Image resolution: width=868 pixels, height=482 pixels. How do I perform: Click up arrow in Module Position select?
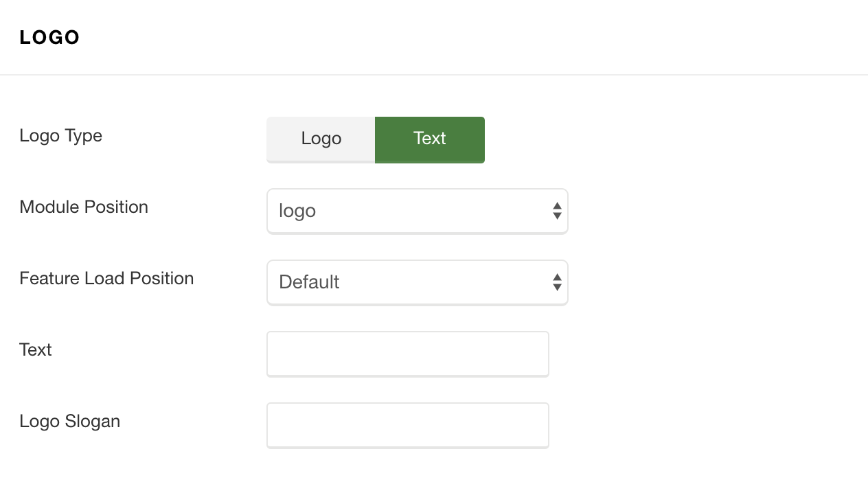[557, 206]
